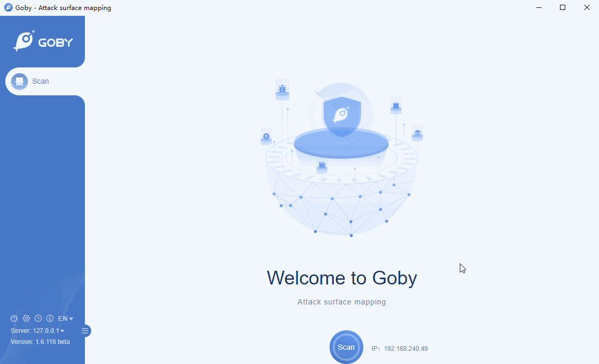The image size is (599, 364).
Task: Click the power icon in sidebar footer
Action: pos(14,318)
